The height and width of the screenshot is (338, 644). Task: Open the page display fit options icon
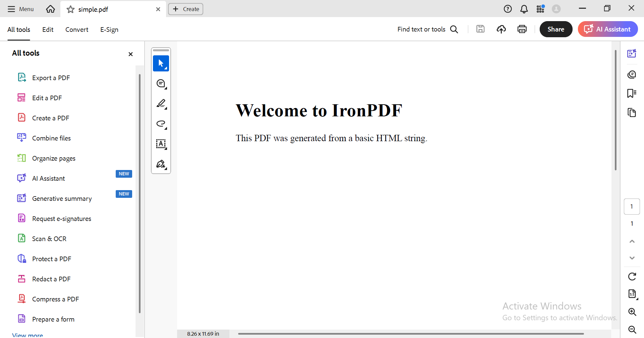click(632, 294)
